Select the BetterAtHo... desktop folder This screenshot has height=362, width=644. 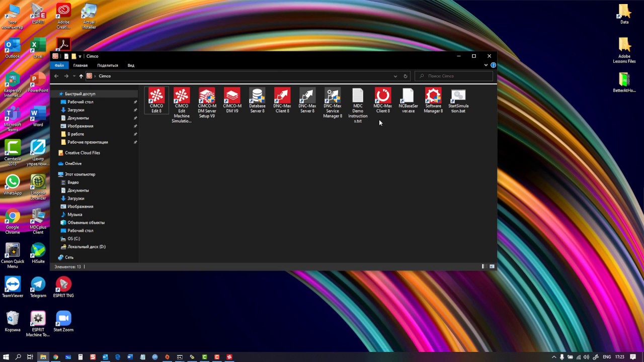point(624,83)
